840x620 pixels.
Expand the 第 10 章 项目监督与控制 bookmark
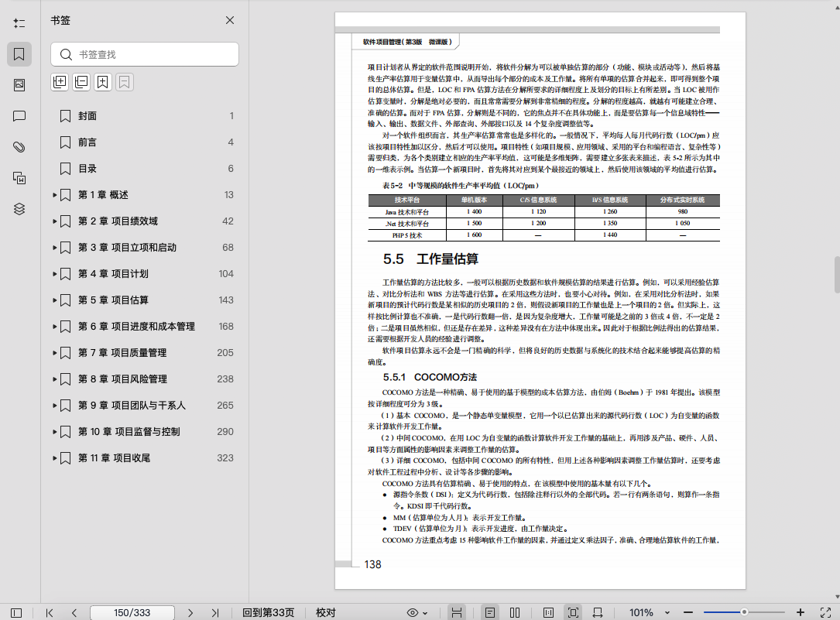point(55,432)
